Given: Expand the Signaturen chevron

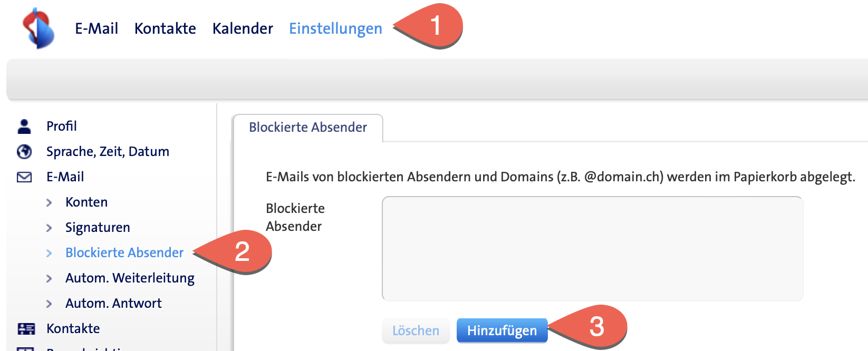Looking at the screenshot, I should click(49, 228).
